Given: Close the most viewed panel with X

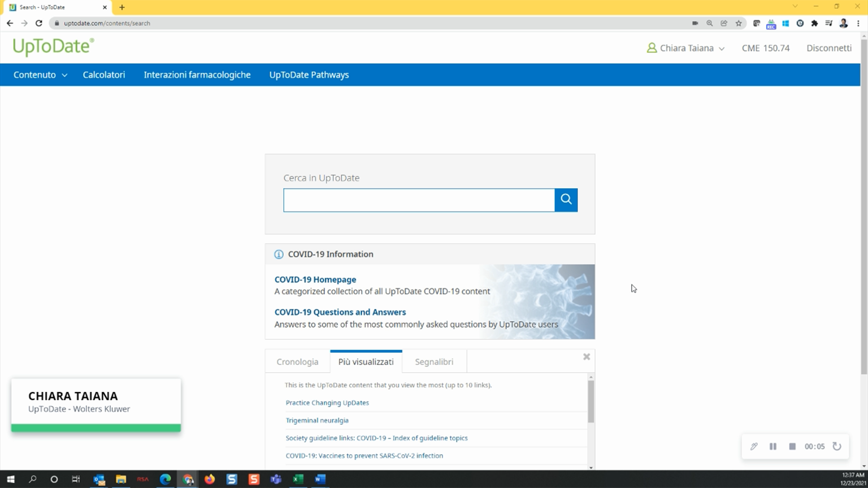Looking at the screenshot, I should tap(587, 357).
